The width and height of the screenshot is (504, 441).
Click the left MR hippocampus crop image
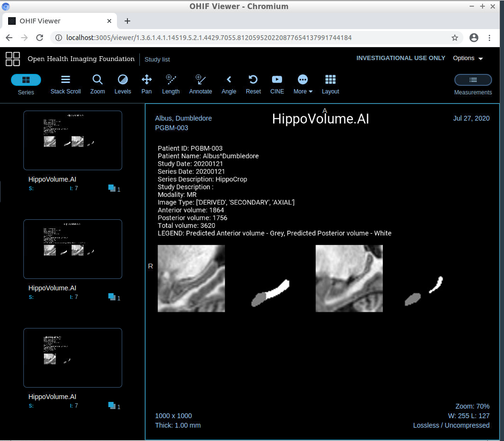[191, 278]
